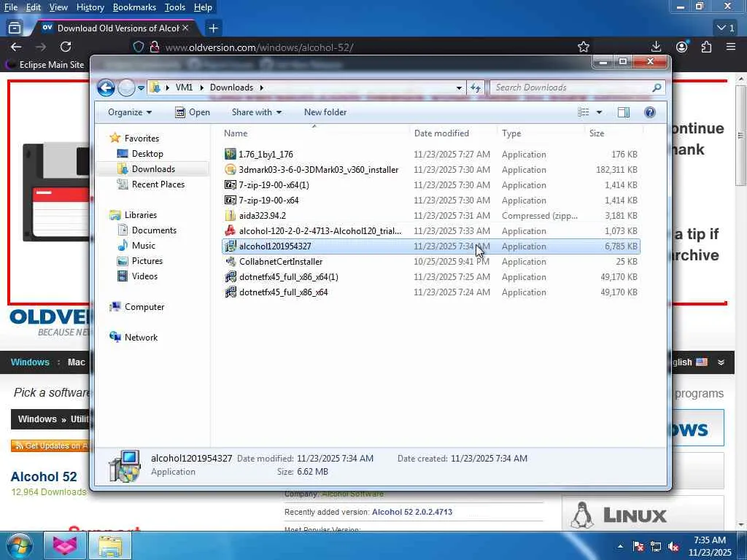Open the browser File menu
This screenshot has height=560, width=747.
[10, 7]
